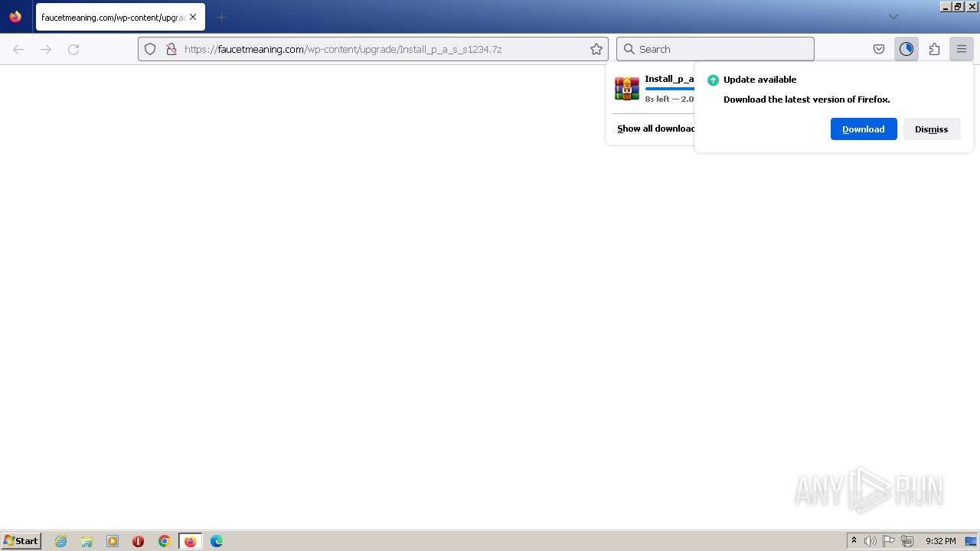The width and height of the screenshot is (980, 551).
Task: Switch to Firefox taskbar button
Action: point(190,541)
